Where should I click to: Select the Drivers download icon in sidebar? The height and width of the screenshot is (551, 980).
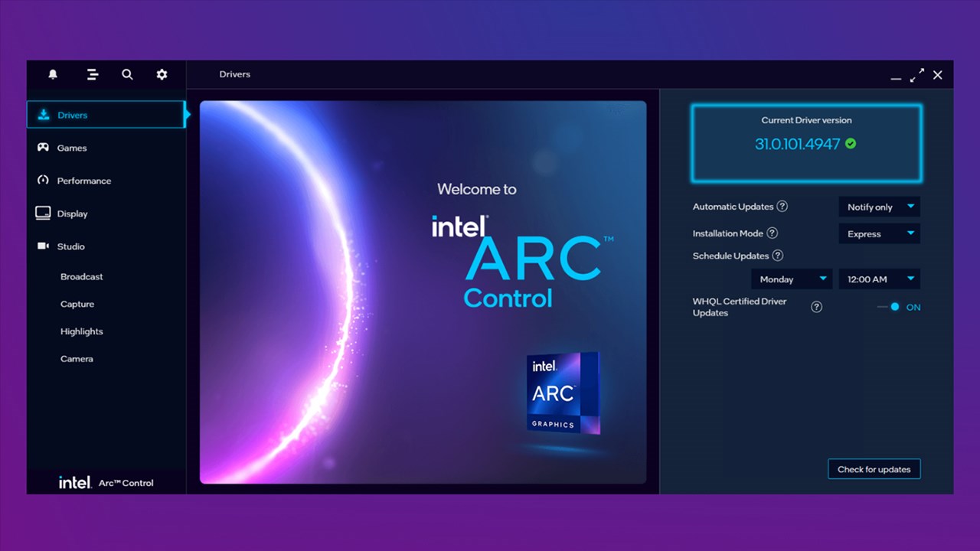[44, 115]
